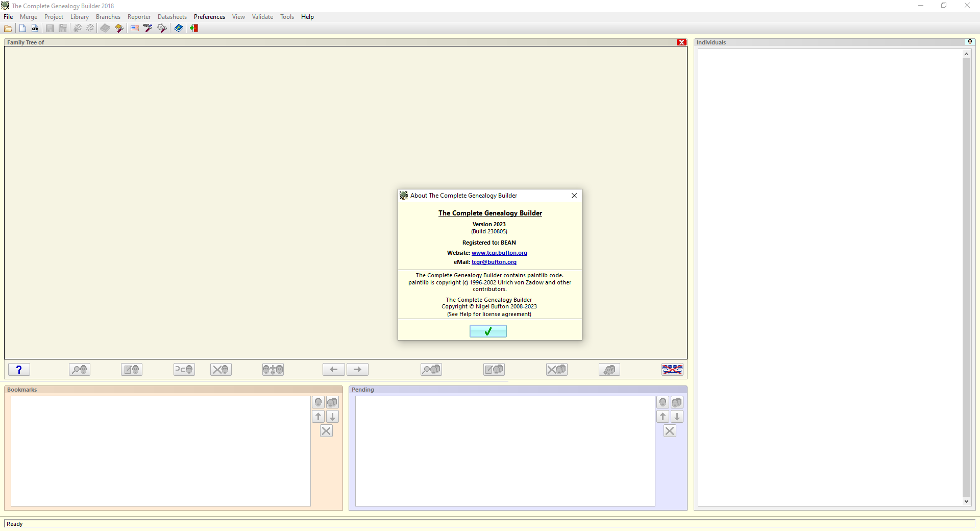Move pending item up with up arrow

663,417
